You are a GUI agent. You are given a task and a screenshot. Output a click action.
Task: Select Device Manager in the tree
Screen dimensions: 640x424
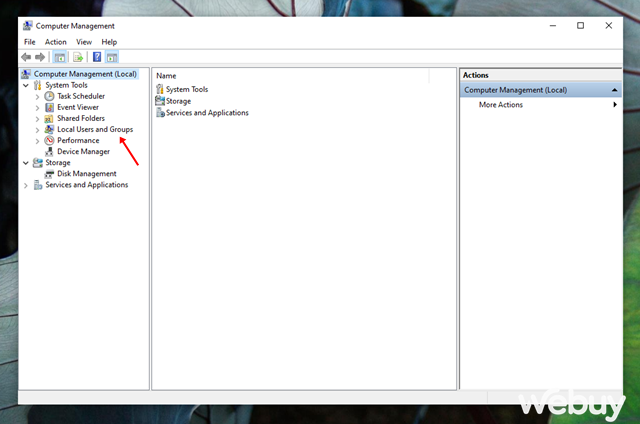pos(83,152)
